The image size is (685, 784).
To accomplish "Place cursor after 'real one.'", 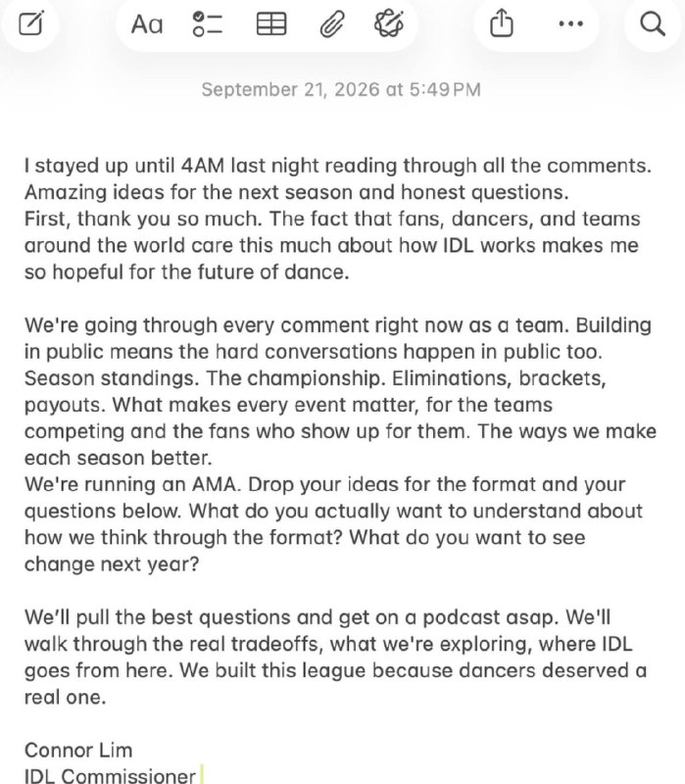I will coord(107,697).
